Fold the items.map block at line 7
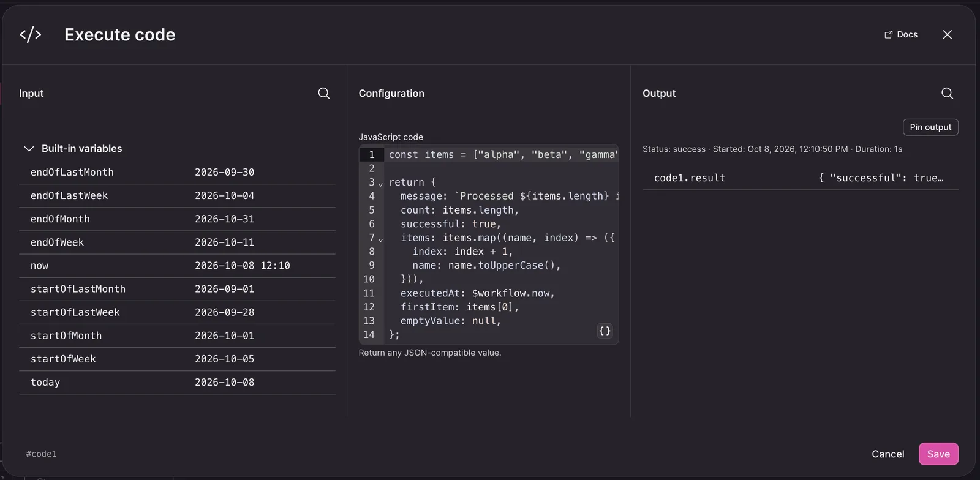Viewport: 980px width, 480px height. point(380,239)
